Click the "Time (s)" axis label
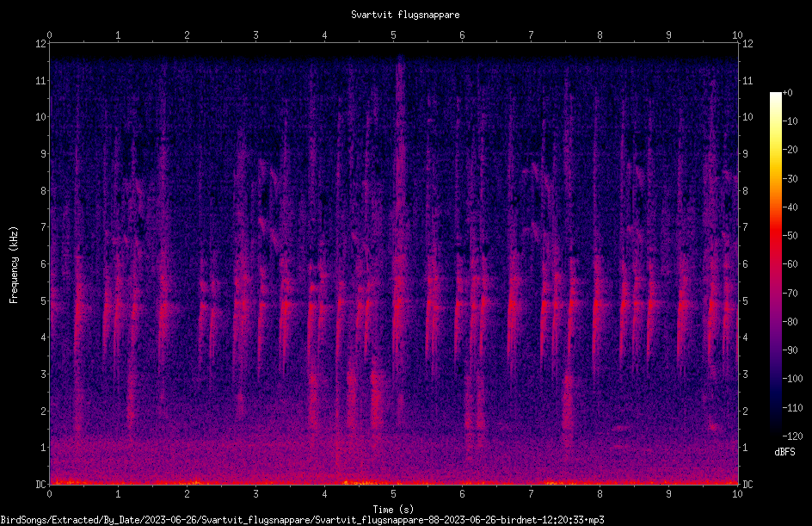Viewport: 812px width, 526px height. 394,510
